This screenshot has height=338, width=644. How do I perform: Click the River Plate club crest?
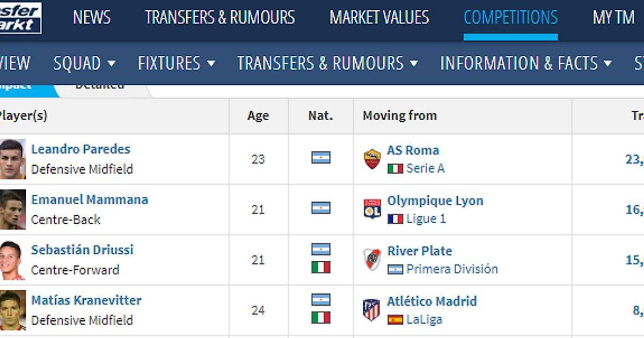(372, 259)
